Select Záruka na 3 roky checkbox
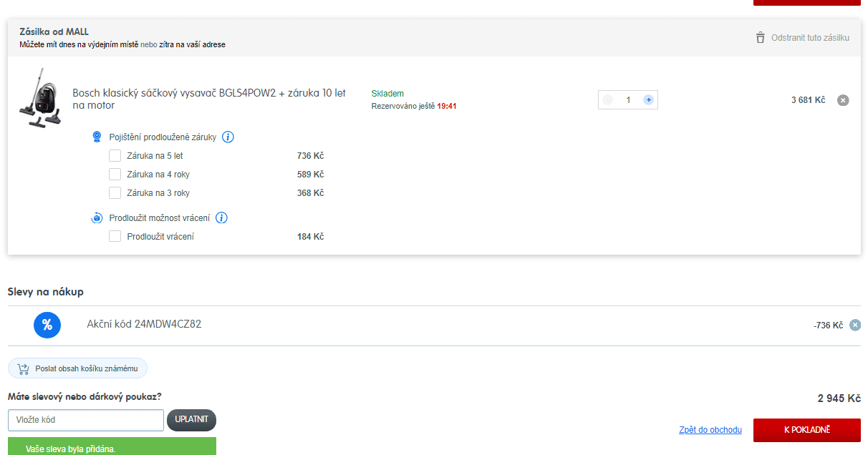Viewport: 868px width, 455px height. tap(115, 192)
